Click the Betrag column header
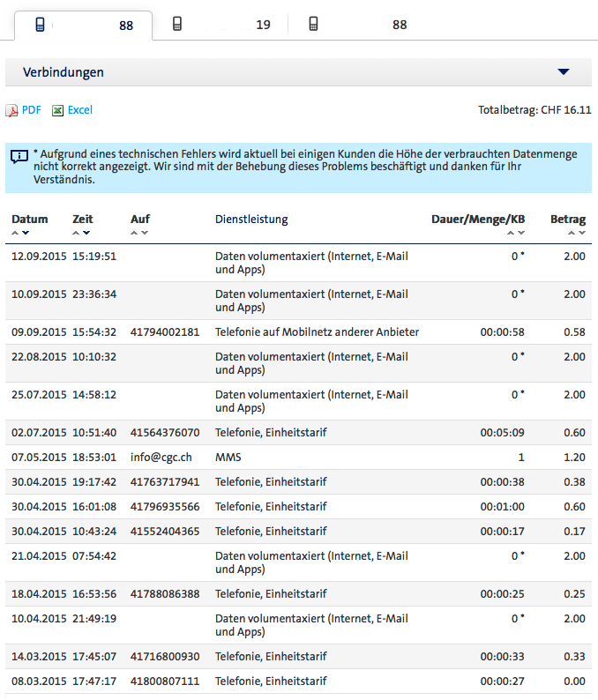Screen dimensions: 598x700 click(x=568, y=220)
